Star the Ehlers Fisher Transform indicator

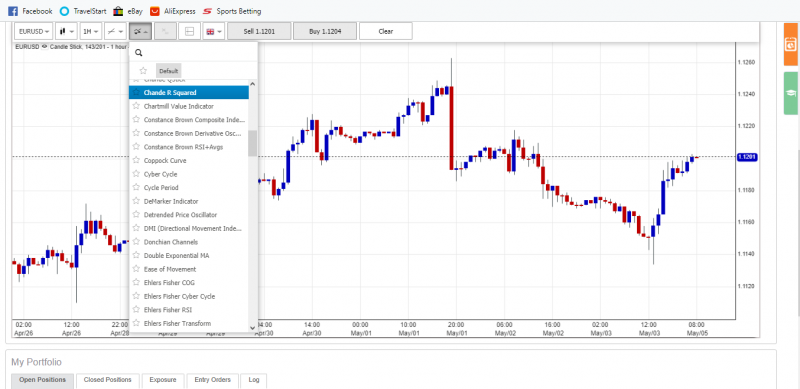(x=136, y=323)
